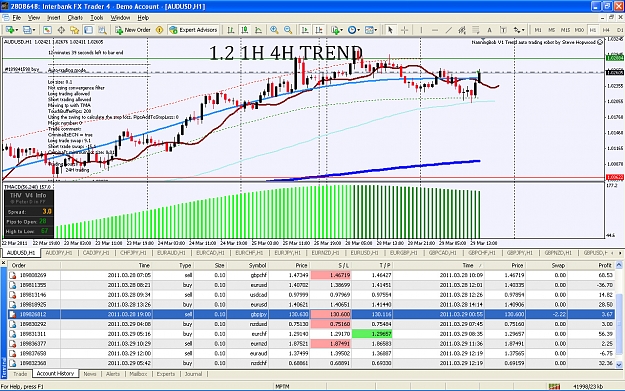The image size is (625, 391).
Task: Switch to the GBPCAD,H1 chart tab
Action: (442, 253)
